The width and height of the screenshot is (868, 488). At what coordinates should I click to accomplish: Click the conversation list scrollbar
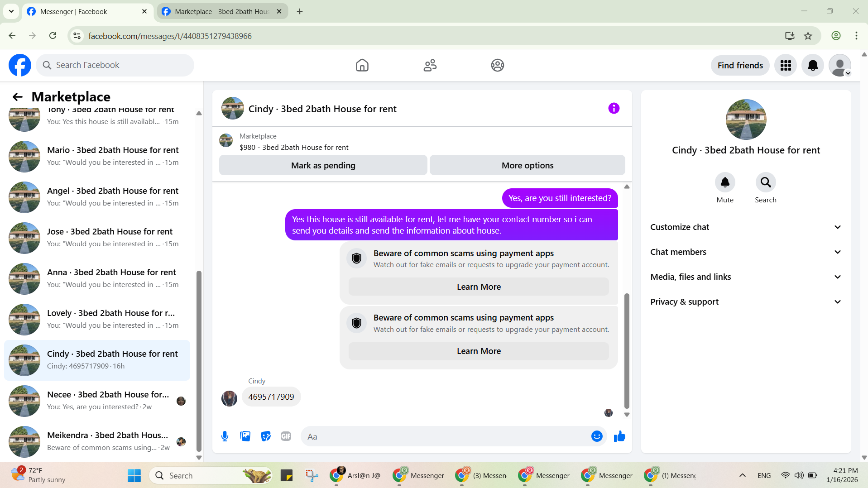(x=199, y=361)
